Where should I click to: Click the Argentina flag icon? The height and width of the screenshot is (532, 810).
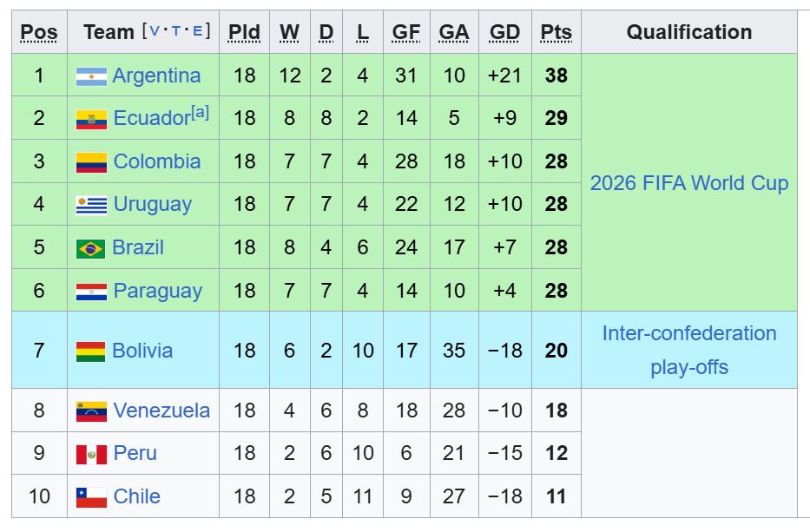click(x=91, y=76)
